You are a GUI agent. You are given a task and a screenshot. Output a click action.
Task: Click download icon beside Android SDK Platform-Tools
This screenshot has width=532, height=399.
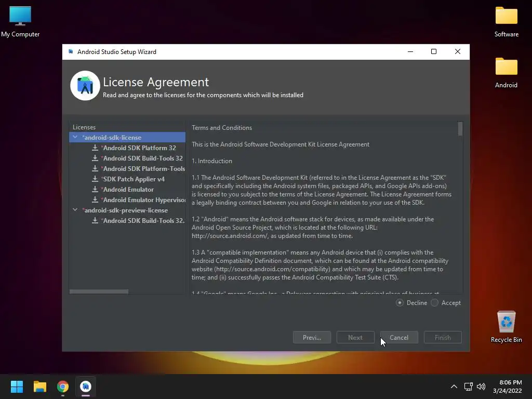(95, 169)
